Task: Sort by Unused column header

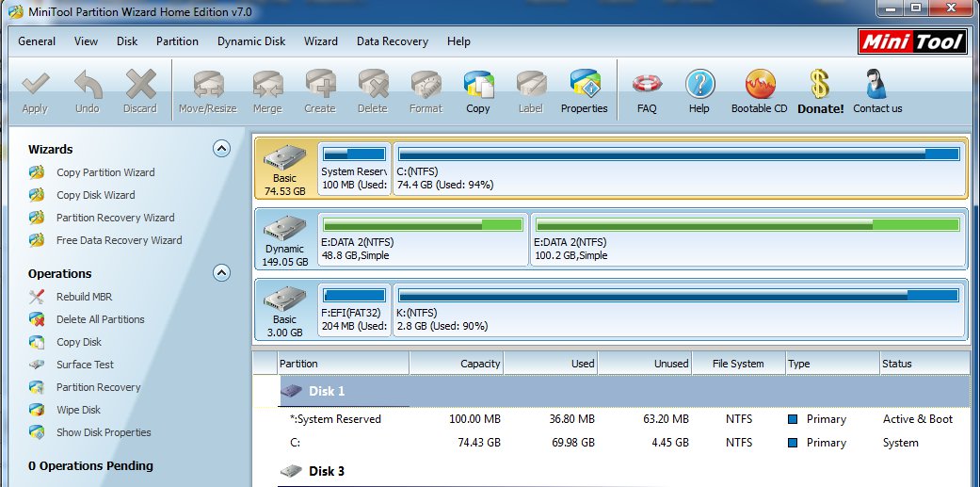Action: (645, 364)
